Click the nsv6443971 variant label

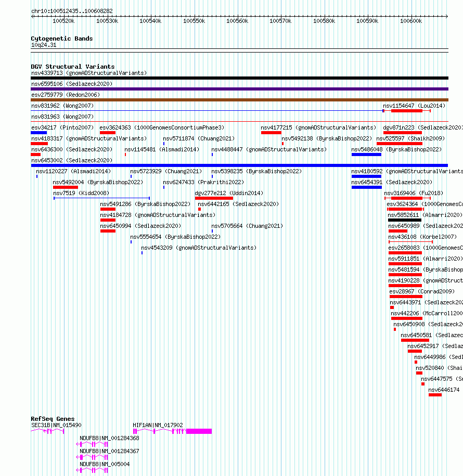pos(426,302)
